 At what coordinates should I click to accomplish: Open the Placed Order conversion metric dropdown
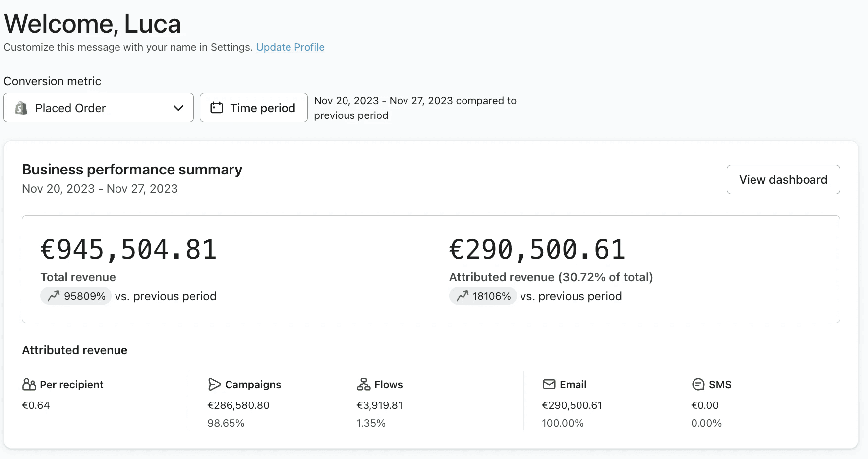point(99,108)
